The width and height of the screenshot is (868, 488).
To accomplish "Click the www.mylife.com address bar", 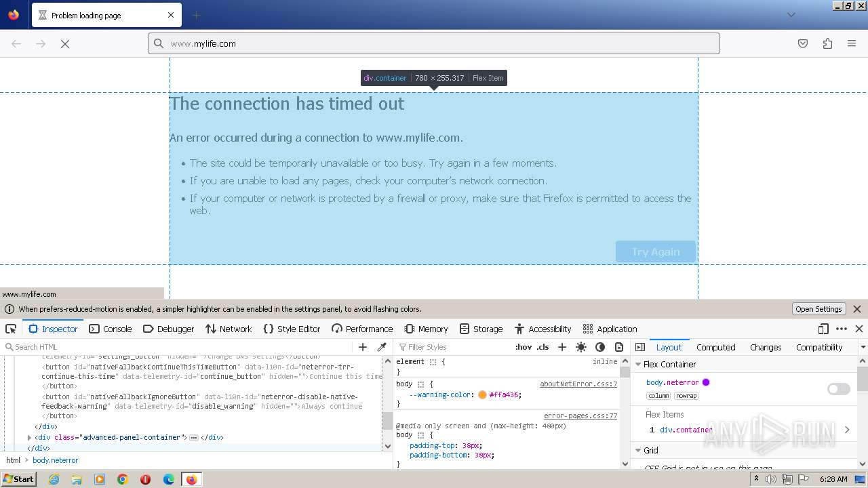I will click(434, 43).
